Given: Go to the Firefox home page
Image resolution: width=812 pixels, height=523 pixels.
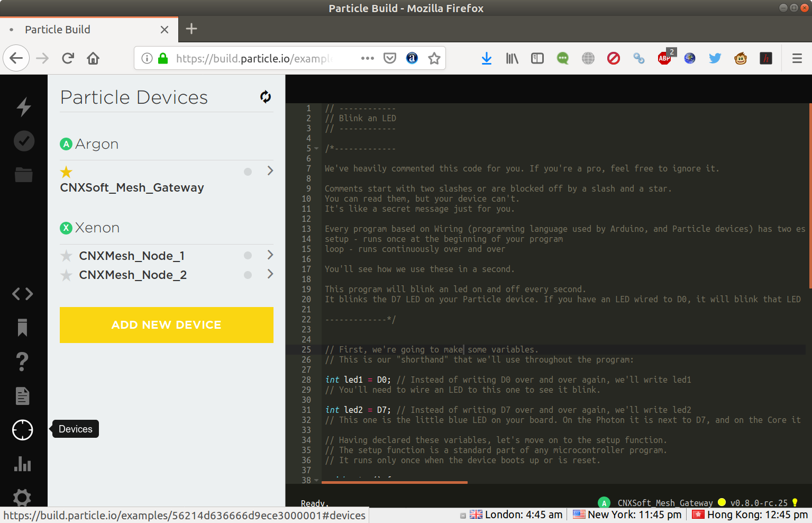Looking at the screenshot, I should 93,58.
